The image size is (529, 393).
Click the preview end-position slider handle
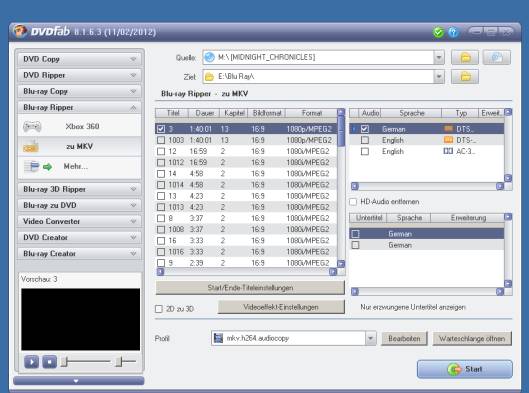tap(118, 362)
